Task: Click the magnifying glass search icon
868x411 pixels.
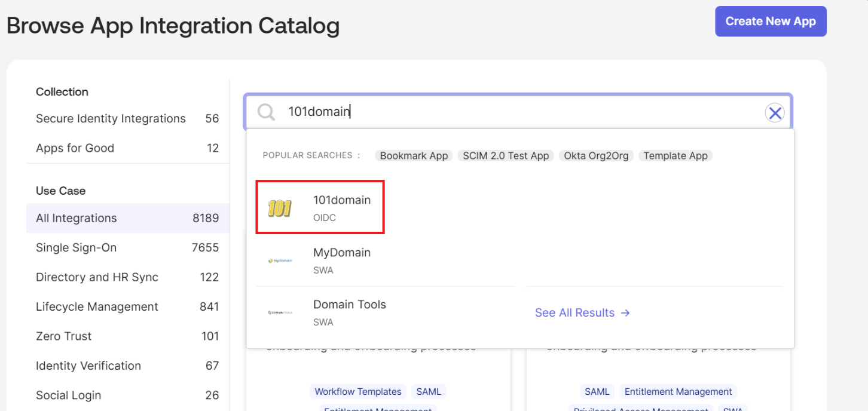Action: click(265, 112)
